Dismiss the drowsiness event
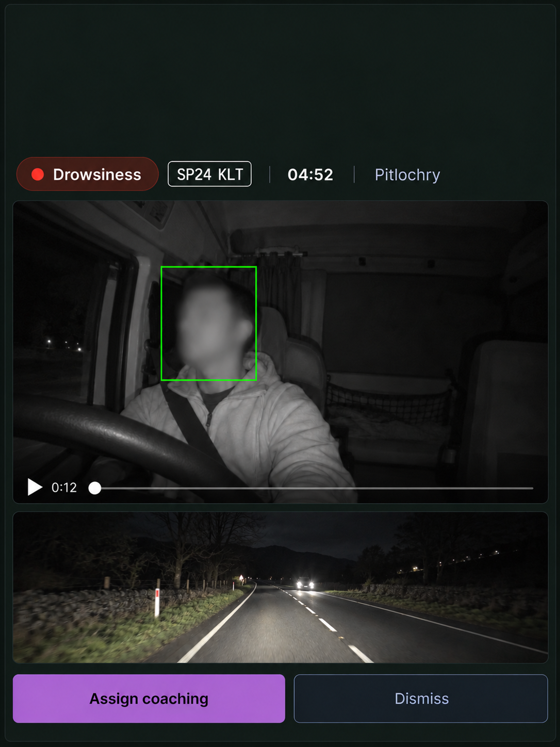 [x=421, y=698]
